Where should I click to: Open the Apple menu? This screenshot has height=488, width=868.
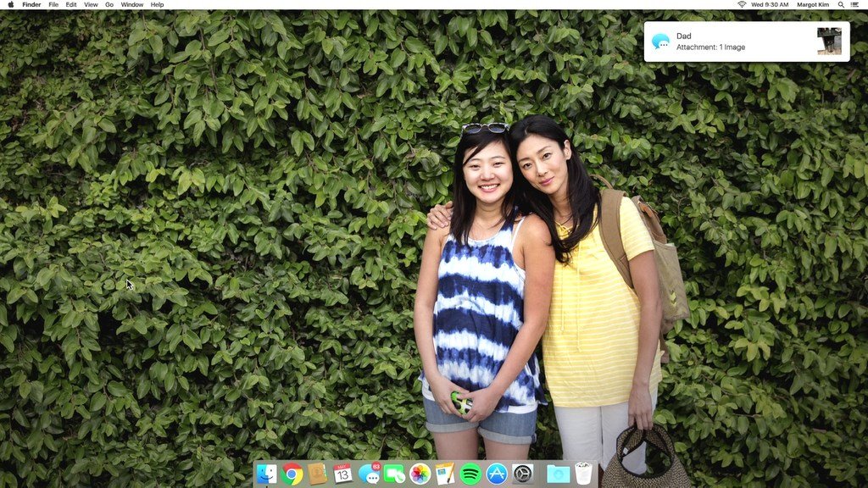pyautogui.click(x=10, y=4)
